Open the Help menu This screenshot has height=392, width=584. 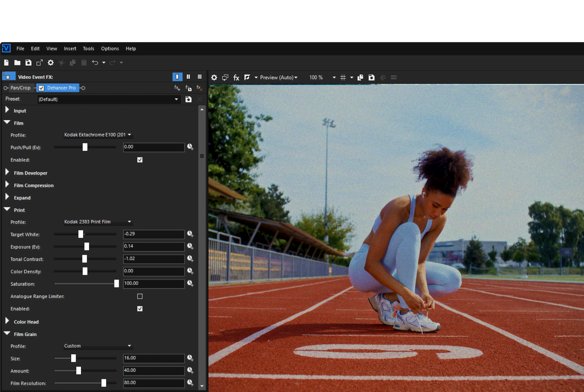[x=131, y=49]
